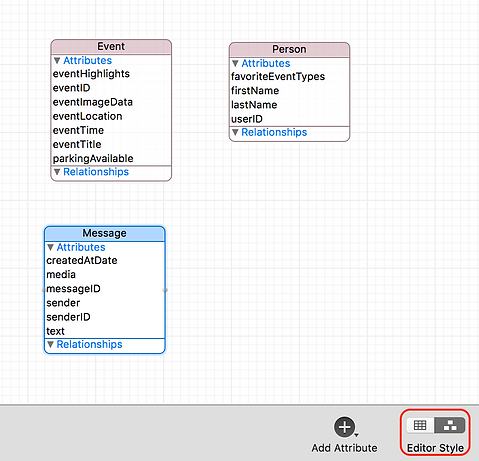This screenshot has height=461, width=479.
Task: Collapse Event Attributes disclosure triangle
Action: 57,61
